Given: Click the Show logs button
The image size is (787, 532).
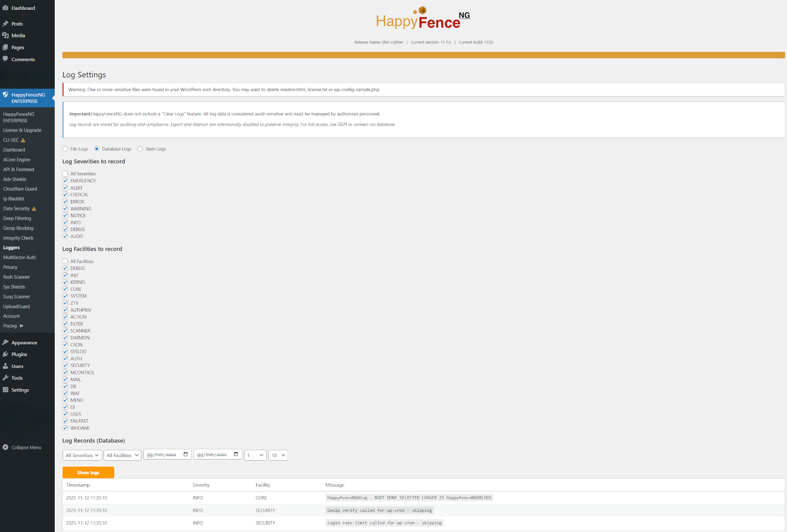Looking at the screenshot, I should coord(88,472).
